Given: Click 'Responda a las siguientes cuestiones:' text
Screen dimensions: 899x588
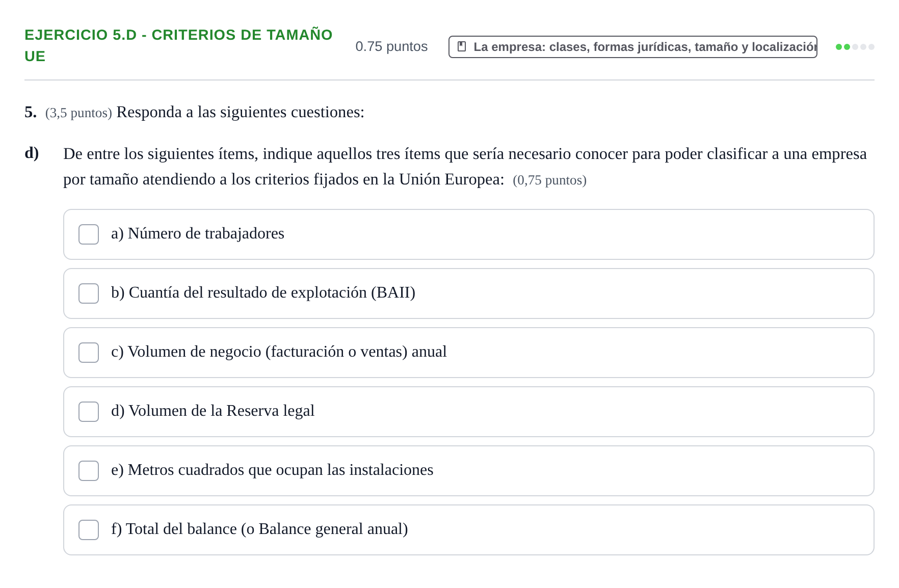Looking at the screenshot, I should pyautogui.click(x=241, y=112).
